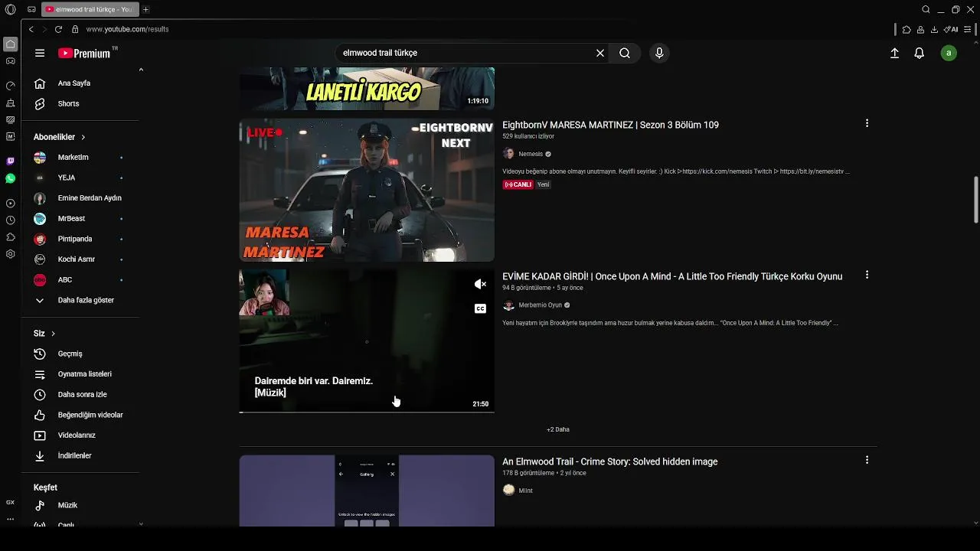
Task: Open the LANETLİ KARGO video thumbnail
Action: coord(367,89)
